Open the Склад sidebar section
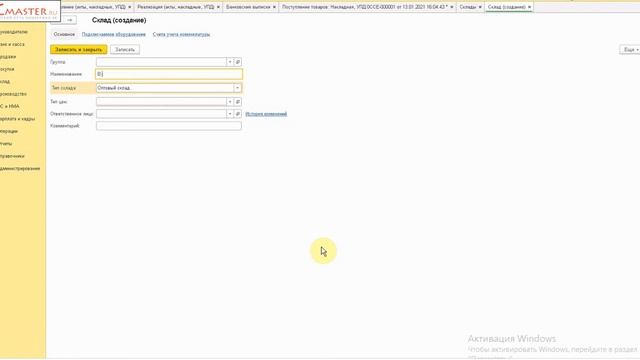 (x=5, y=82)
